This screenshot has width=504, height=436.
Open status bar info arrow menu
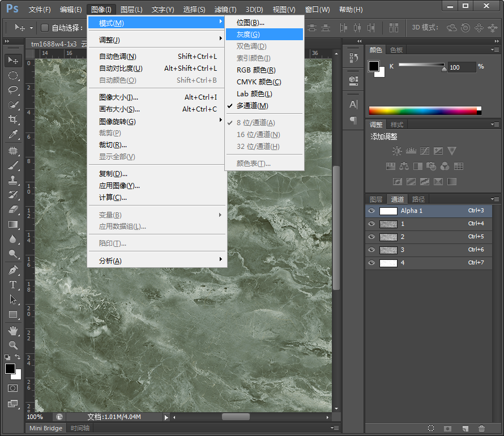[166, 417]
